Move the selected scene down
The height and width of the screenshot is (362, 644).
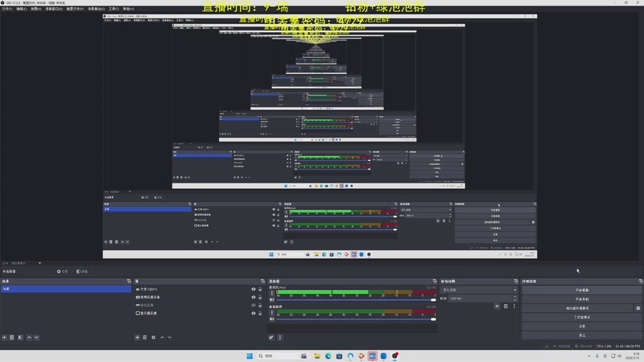[x=36, y=337]
